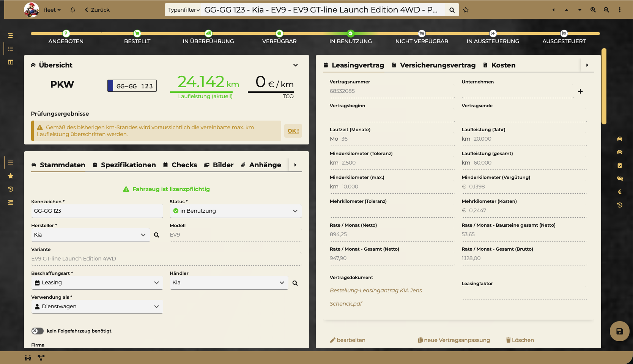Switch to the Spezifikationen tab
633x364 pixels.
124,165
